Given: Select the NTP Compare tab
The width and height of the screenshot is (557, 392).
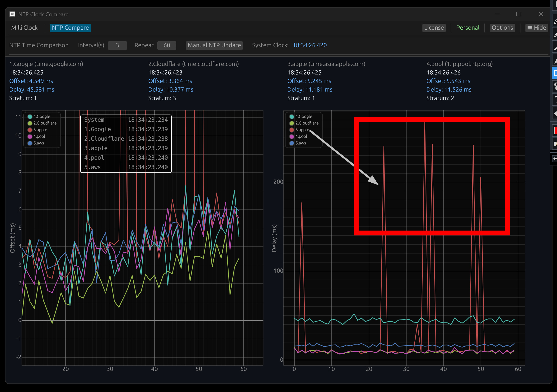Looking at the screenshot, I should pyautogui.click(x=70, y=28).
